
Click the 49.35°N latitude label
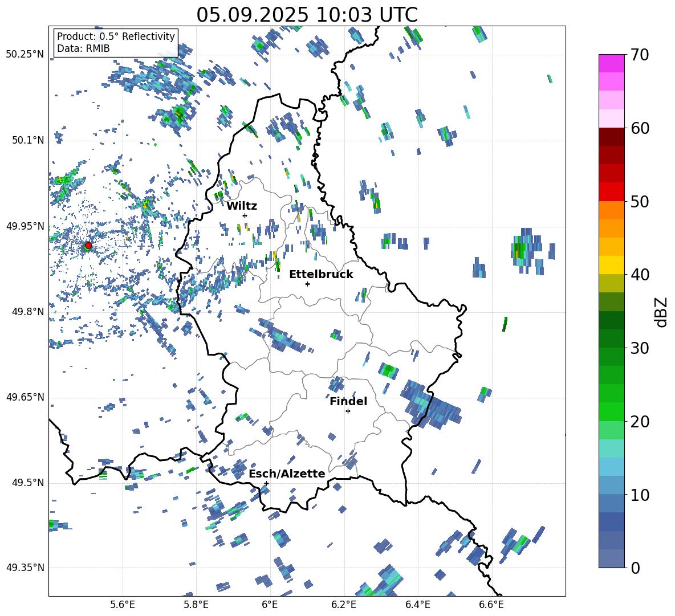click(x=25, y=568)
